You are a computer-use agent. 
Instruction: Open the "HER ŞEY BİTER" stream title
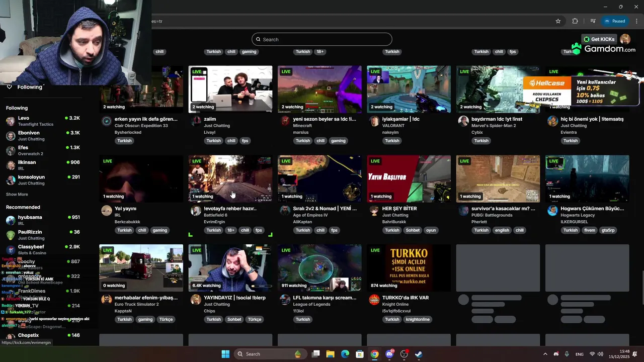coord(399,208)
